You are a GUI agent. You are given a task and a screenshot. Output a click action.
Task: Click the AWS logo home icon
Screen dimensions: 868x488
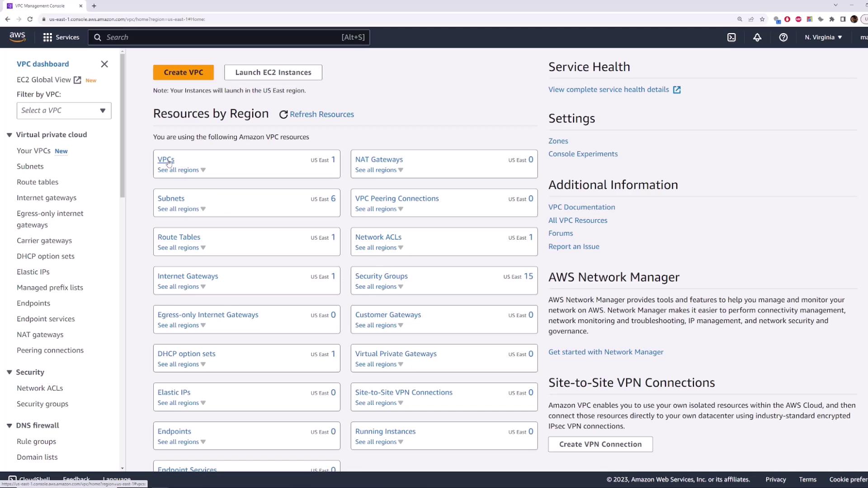(17, 37)
